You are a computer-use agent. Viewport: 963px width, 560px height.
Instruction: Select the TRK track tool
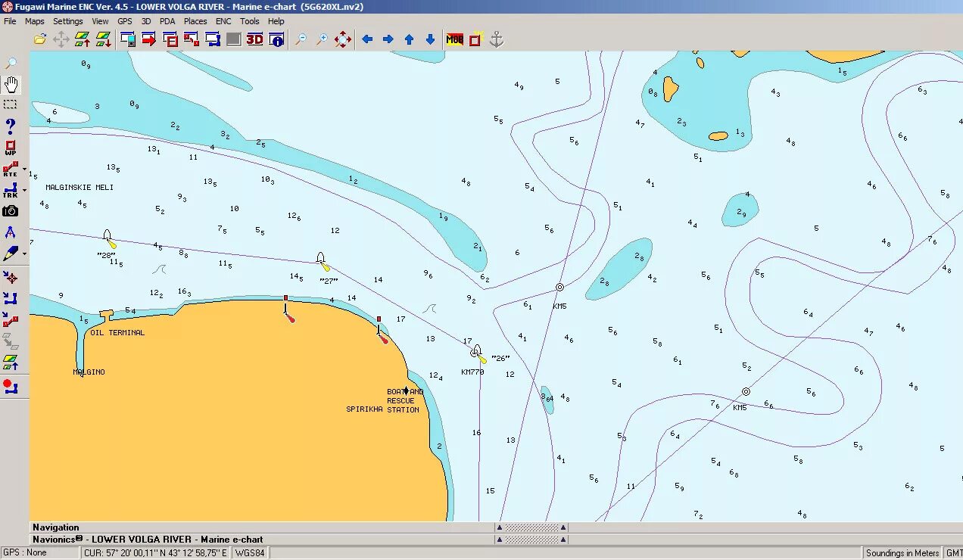[x=11, y=190]
